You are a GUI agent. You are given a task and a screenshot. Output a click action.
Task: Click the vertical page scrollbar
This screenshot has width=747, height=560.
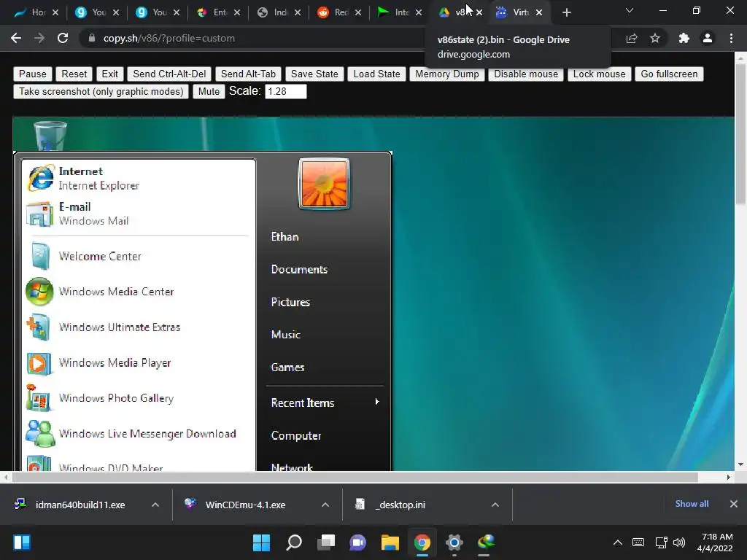click(x=740, y=136)
